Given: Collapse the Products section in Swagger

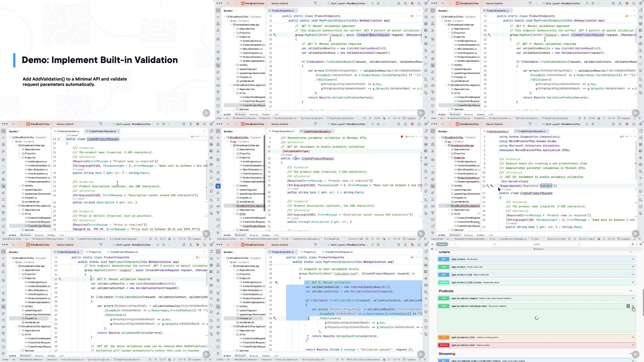Looking at the screenshot, I should coord(631,291).
